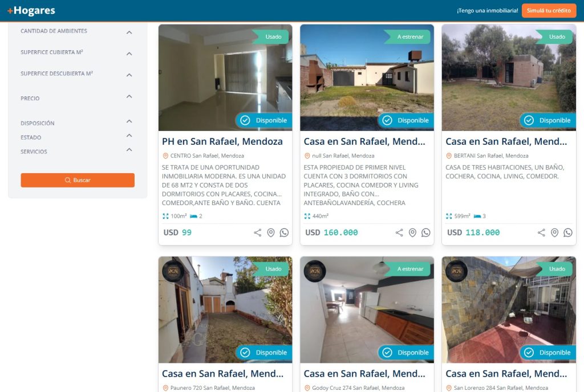Open WhatsApp for the USD 160.000 house
Screen dimensions: 584x392
[x=425, y=233]
